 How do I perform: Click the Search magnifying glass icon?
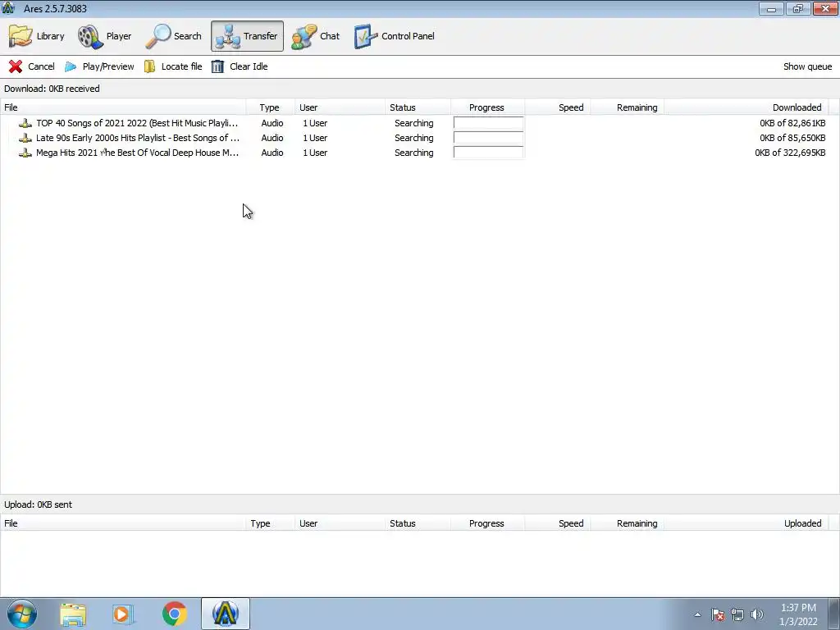tap(158, 36)
